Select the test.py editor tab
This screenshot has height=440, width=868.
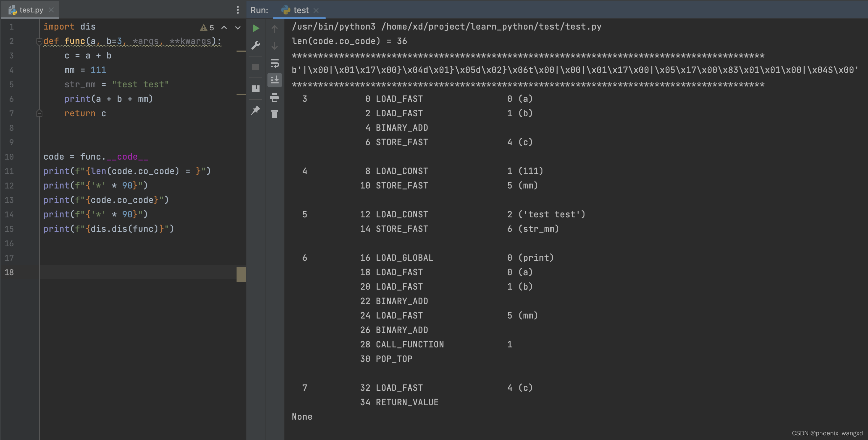pyautogui.click(x=31, y=10)
